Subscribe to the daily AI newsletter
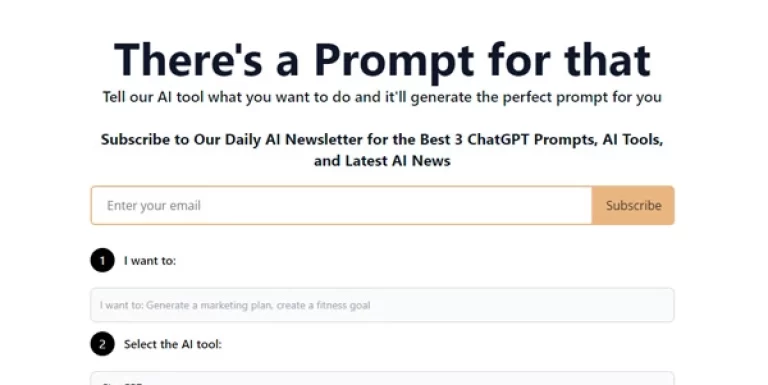768x385 pixels. (x=633, y=205)
